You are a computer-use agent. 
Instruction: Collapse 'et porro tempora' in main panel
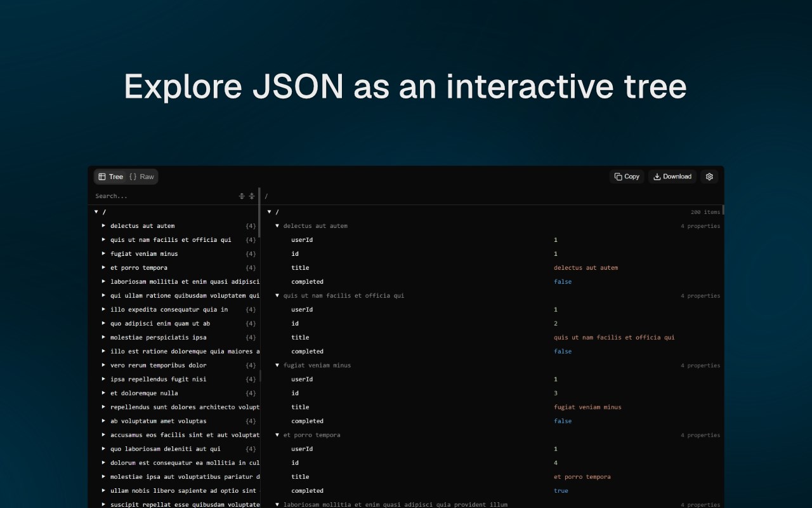(277, 435)
